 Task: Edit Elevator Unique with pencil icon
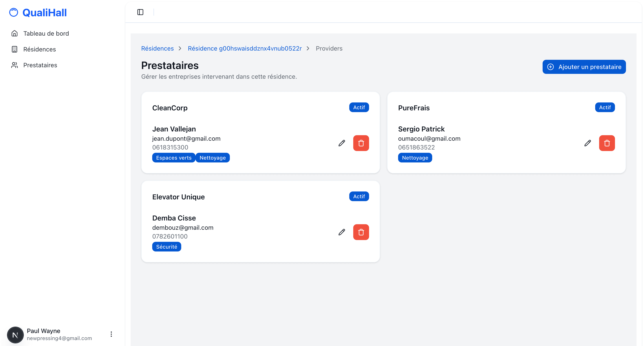tap(342, 232)
